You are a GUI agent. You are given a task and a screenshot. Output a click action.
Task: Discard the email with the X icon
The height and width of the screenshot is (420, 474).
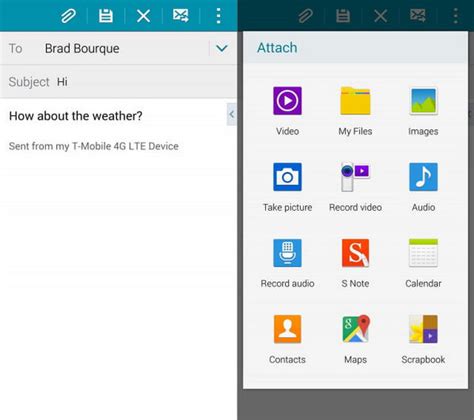143,16
